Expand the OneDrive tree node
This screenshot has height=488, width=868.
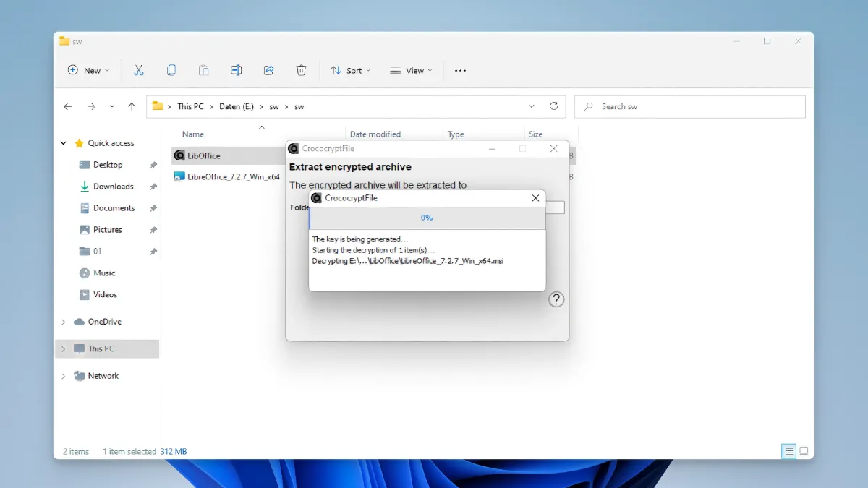tap(64, 322)
